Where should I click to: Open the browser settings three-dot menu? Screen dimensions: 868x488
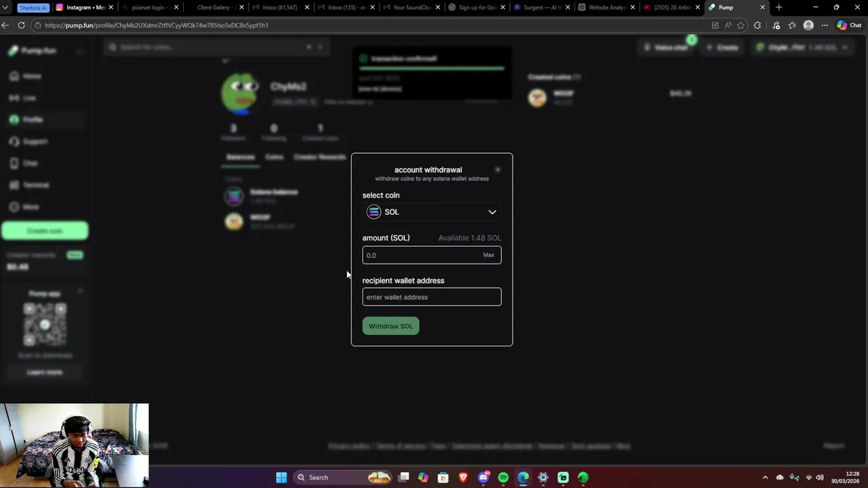pyautogui.click(x=825, y=25)
